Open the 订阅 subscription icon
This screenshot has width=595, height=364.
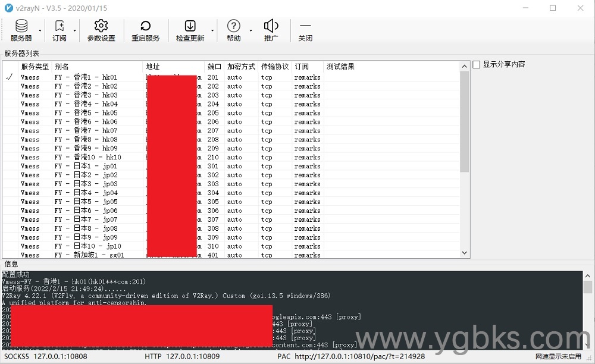click(59, 30)
